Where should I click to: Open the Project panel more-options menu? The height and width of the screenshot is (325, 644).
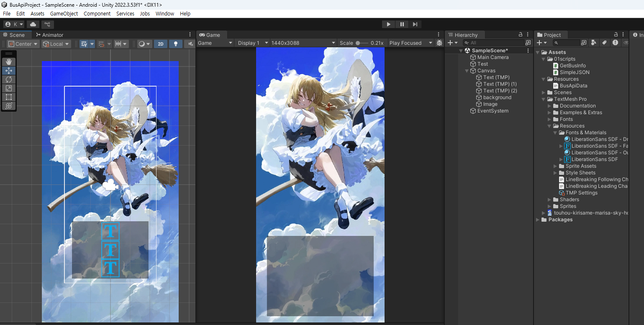click(623, 35)
